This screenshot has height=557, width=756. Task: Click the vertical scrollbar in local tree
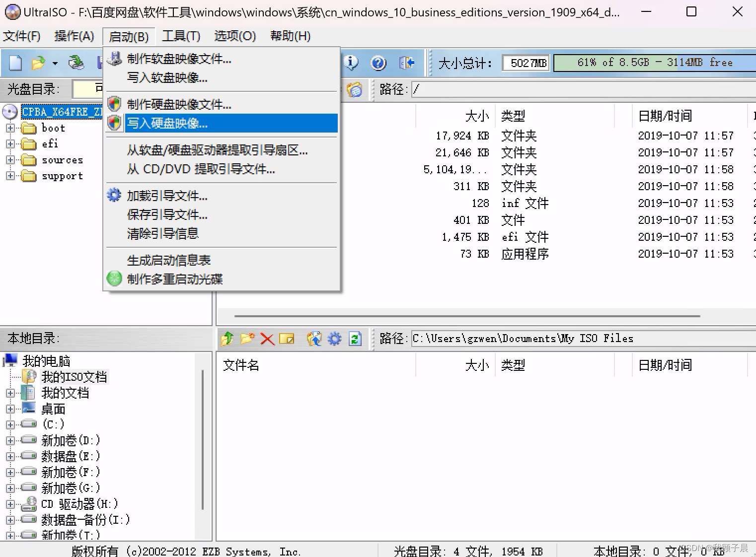pyautogui.click(x=203, y=439)
